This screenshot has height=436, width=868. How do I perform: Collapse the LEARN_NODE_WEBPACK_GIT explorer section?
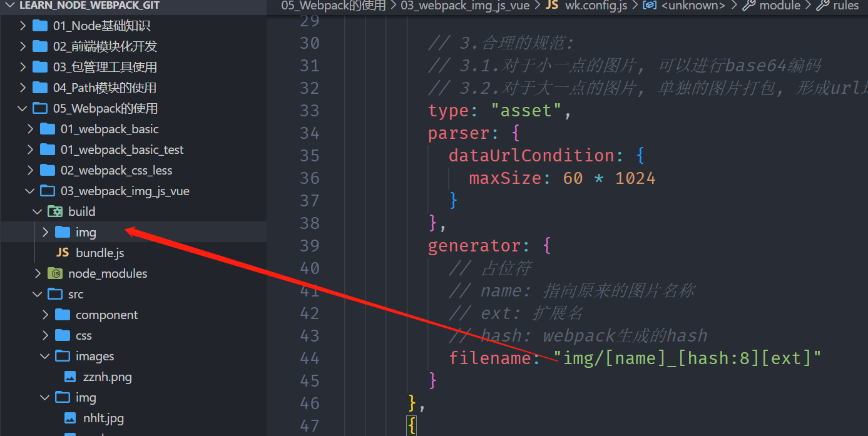click(9, 5)
